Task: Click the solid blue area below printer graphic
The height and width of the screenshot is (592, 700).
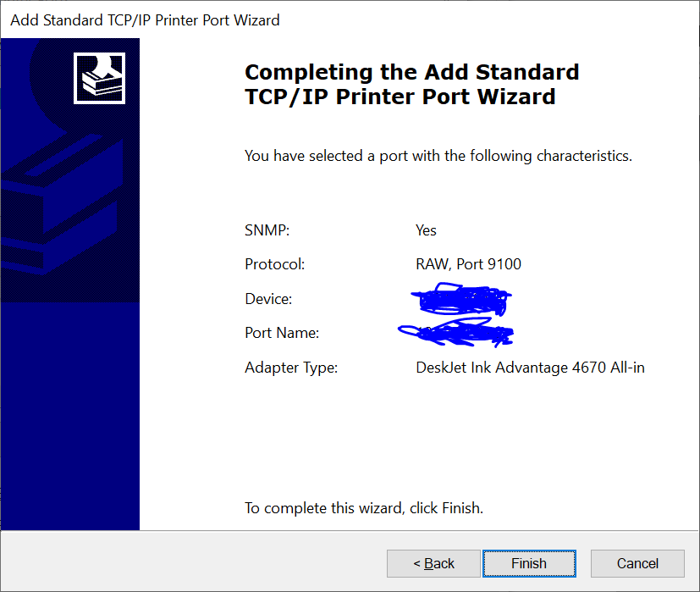Action: [x=70, y=416]
